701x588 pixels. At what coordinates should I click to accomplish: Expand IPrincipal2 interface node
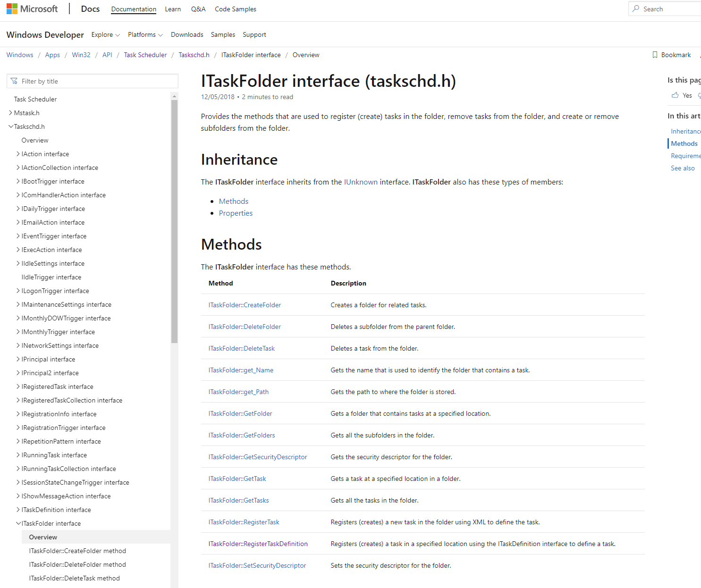(x=18, y=373)
